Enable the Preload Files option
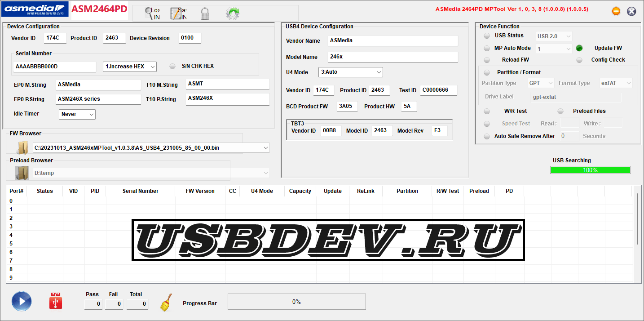The width and height of the screenshot is (644, 321). [x=560, y=111]
